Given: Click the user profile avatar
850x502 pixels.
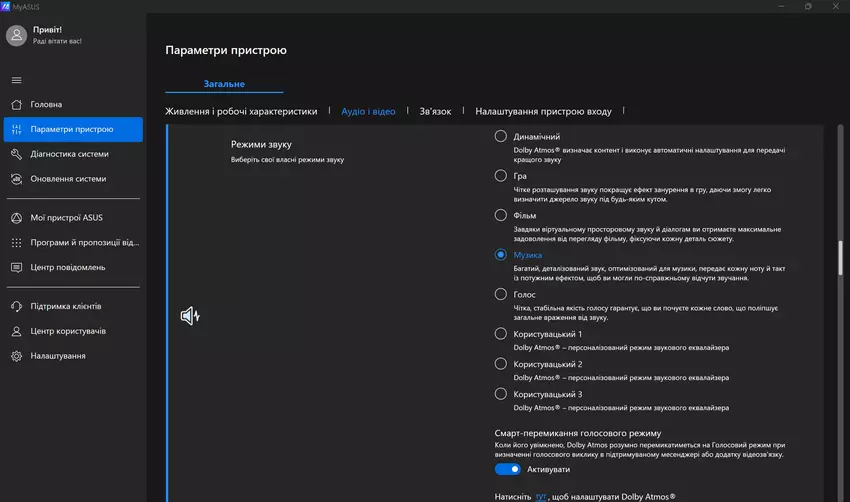Looking at the screenshot, I should [16, 36].
